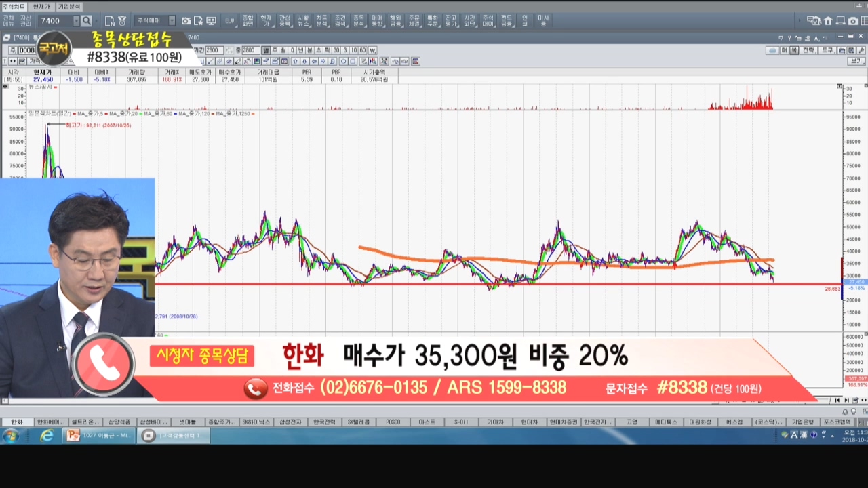Image resolution: width=868 pixels, height=488 pixels.
Task: Click the new document icon in toolbar
Action: (x=109, y=21)
